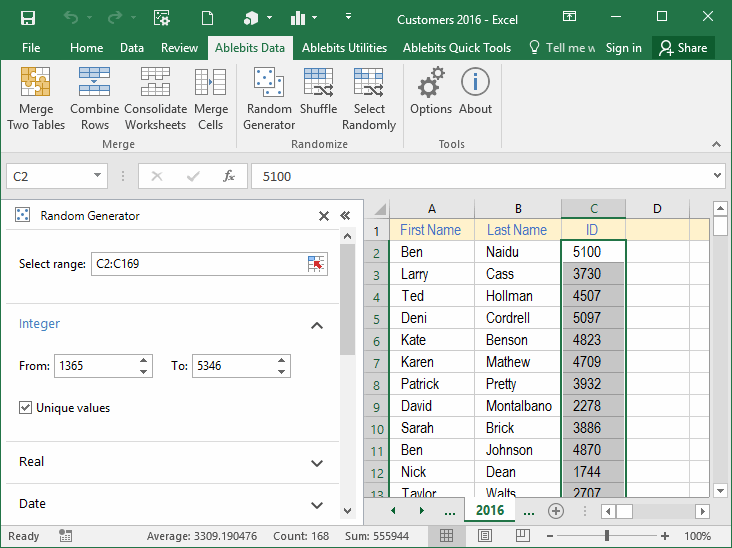Expand the Date section
The width and height of the screenshot is (732, 548).
(317, 505)
